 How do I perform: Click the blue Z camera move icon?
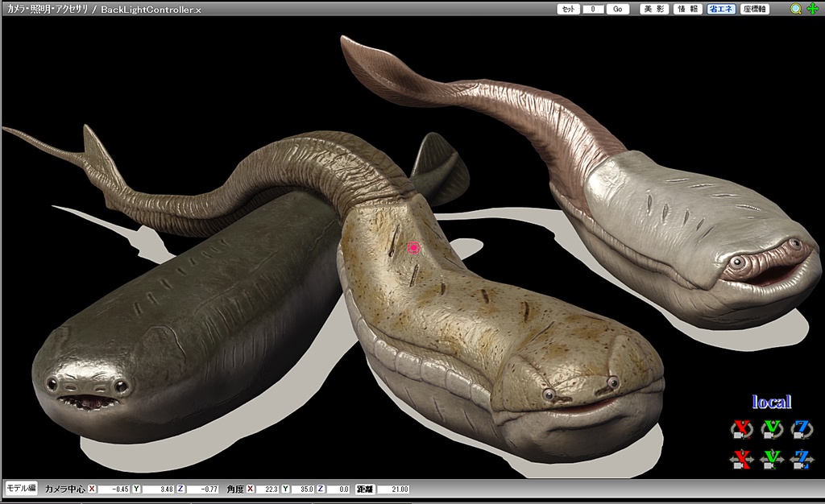click(802, 459)
